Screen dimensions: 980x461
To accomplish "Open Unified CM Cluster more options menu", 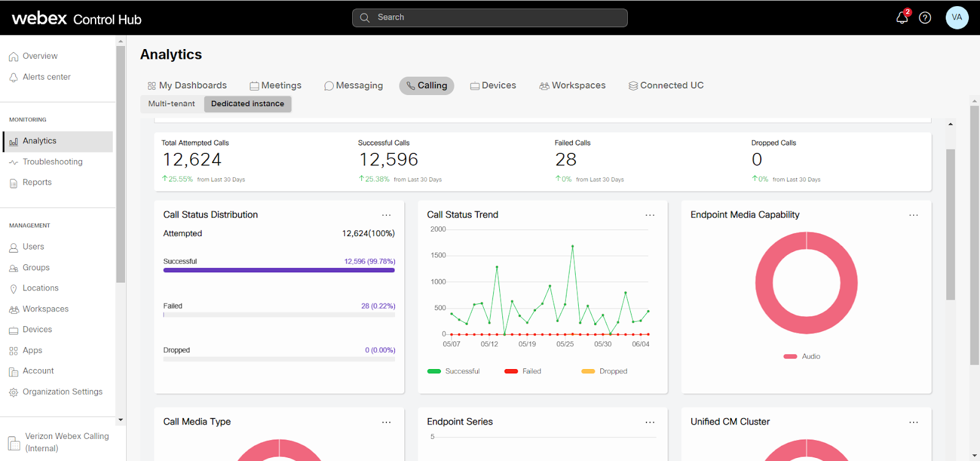I will click(x=914, y=422).
